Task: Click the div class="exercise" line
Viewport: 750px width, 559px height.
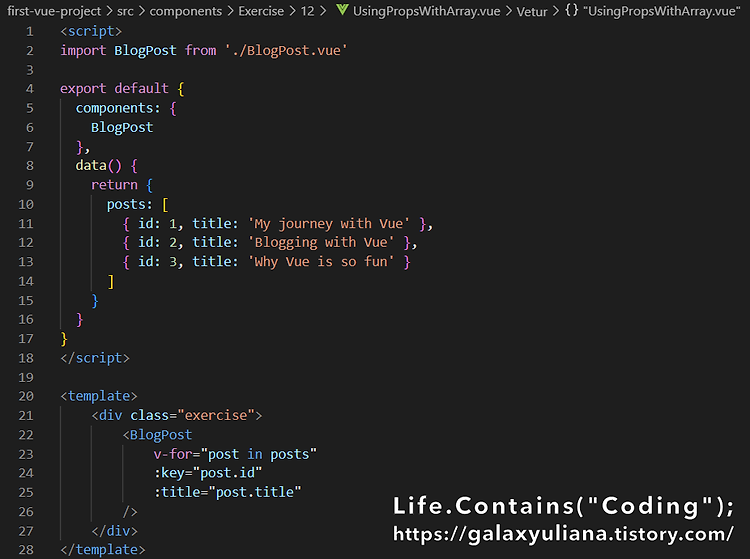Action: (x=176, y=416)
